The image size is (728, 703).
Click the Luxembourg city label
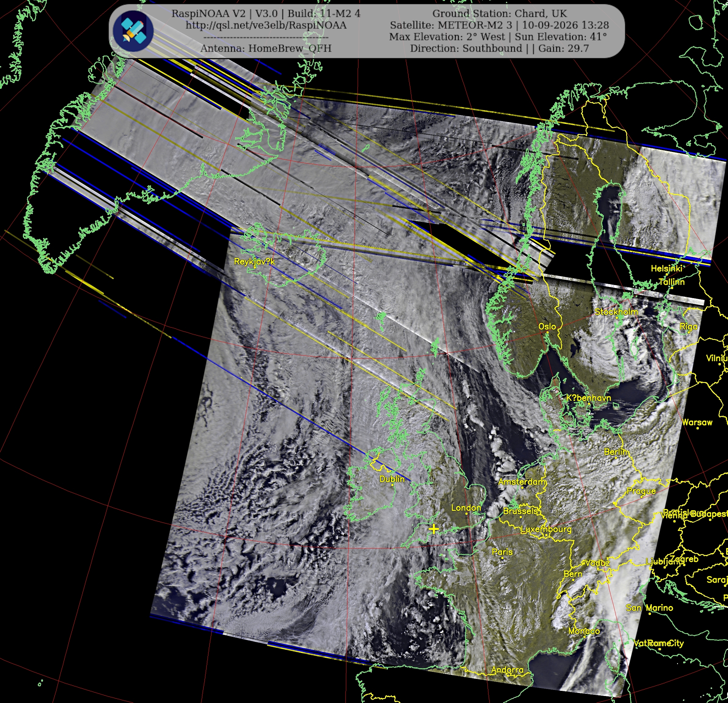(546, 529)
